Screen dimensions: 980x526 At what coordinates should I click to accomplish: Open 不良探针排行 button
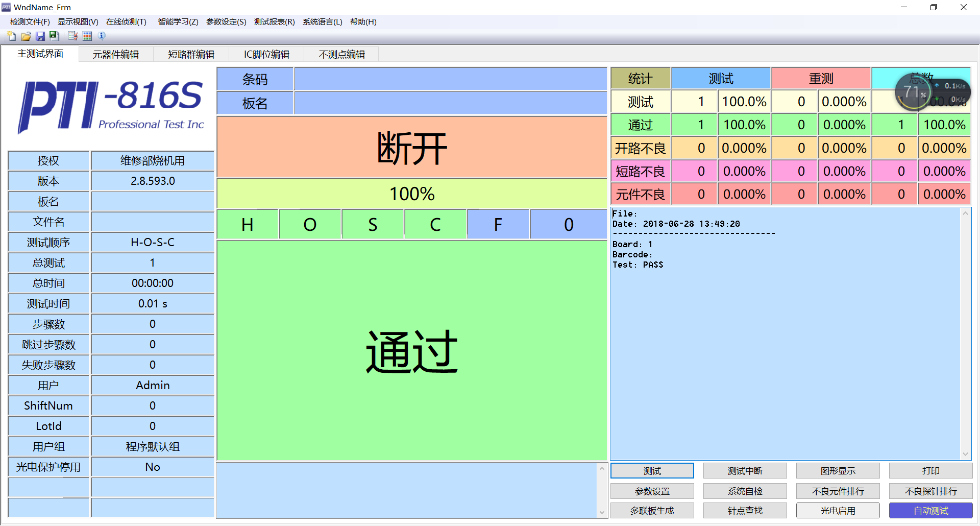pos(931,491)
